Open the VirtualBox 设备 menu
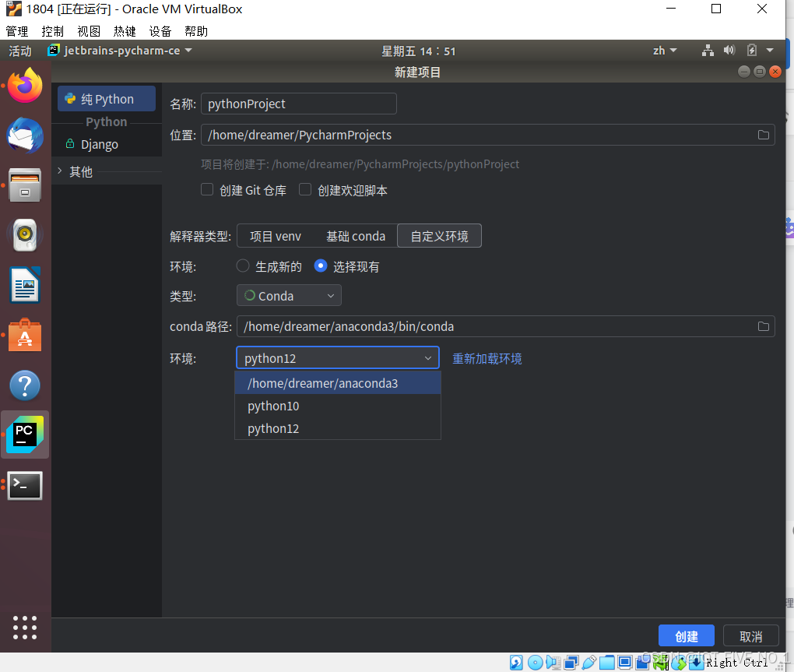 click(160, 31)
